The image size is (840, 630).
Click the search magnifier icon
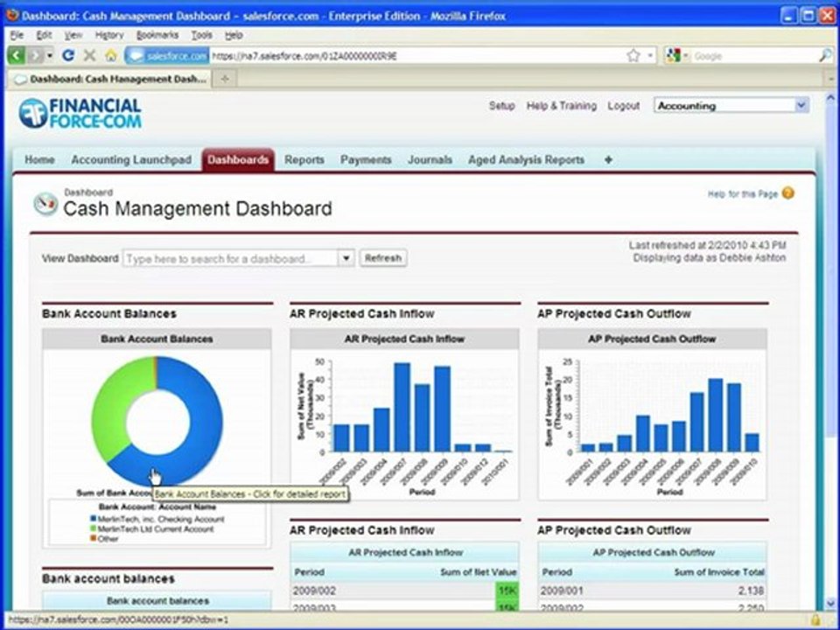point(825,55)
